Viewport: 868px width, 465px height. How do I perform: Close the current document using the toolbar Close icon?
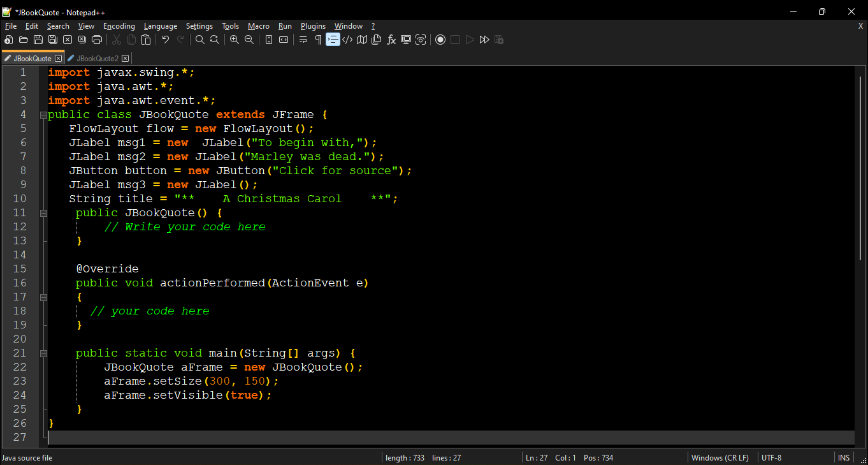point(68,40)
